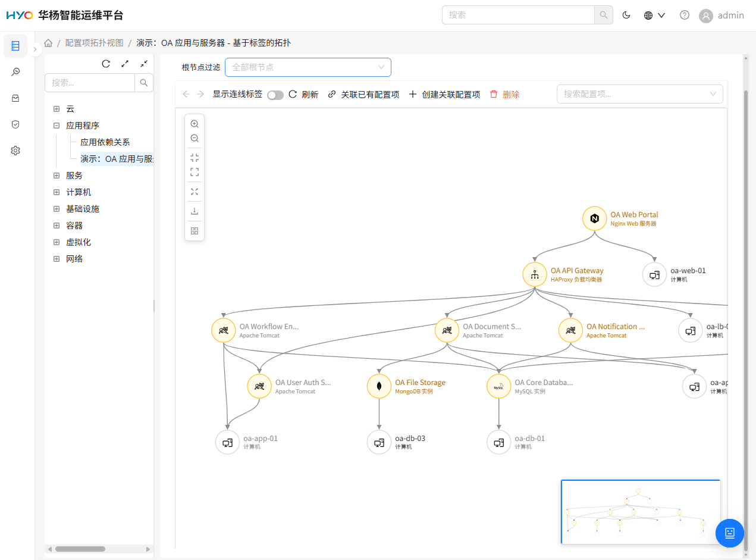Screen dimensions: 756x560
Task: Open the settings gear sidebar icon
Action: 15,151
